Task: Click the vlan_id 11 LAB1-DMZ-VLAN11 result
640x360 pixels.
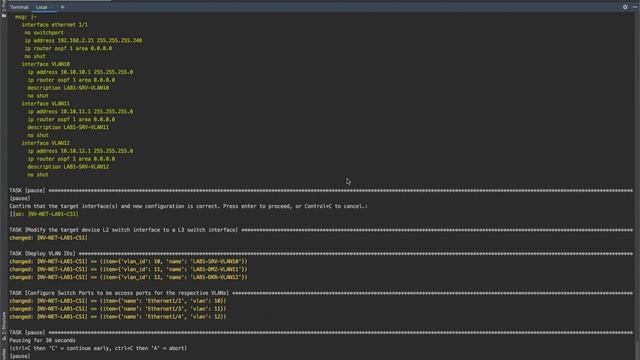Action: [129, 269]
